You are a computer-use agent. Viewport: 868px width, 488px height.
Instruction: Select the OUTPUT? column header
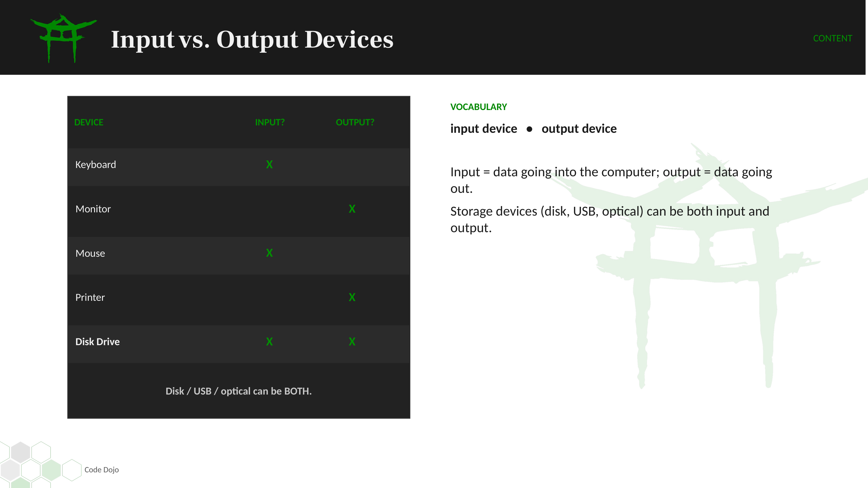pyautogui.click(x=355, y=122)
